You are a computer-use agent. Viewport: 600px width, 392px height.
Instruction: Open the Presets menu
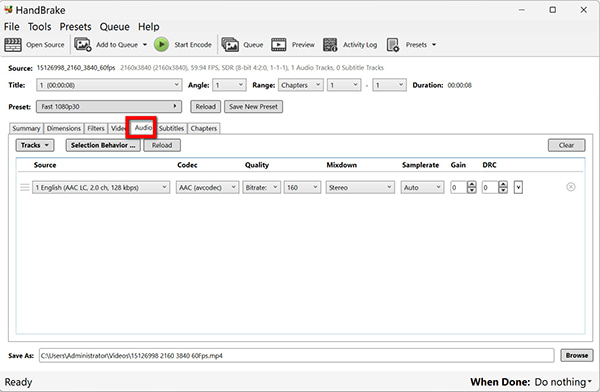pos(75,27)
